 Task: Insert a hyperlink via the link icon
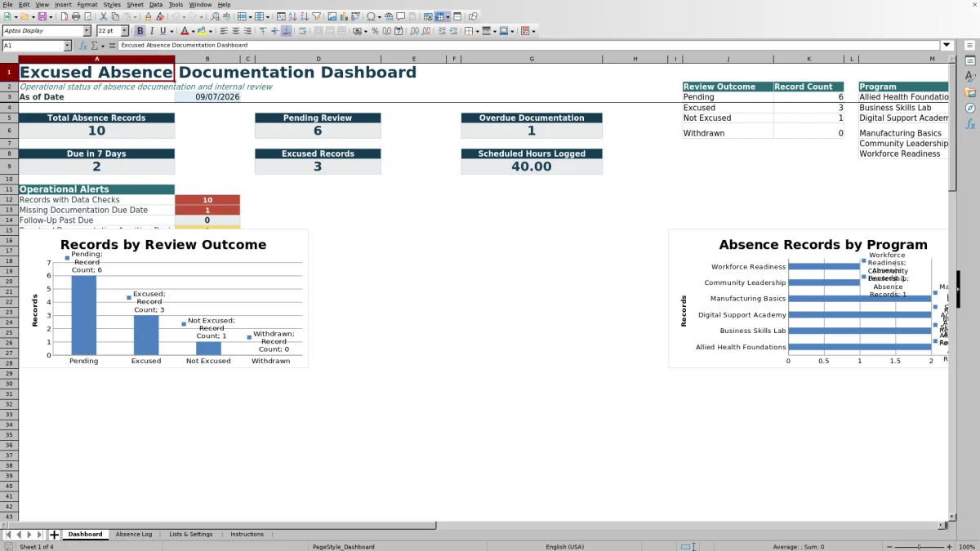(x=389, y=16)
